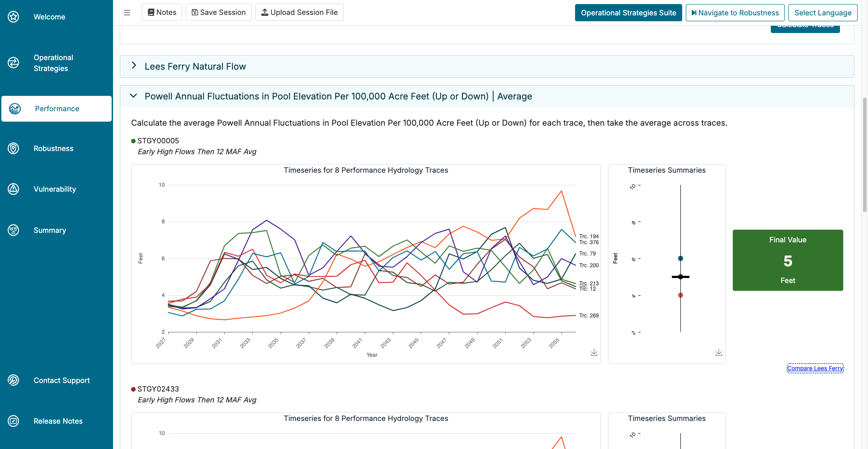Click the Release Notes icon
The image size is (868, 449).
coord(14,421)
